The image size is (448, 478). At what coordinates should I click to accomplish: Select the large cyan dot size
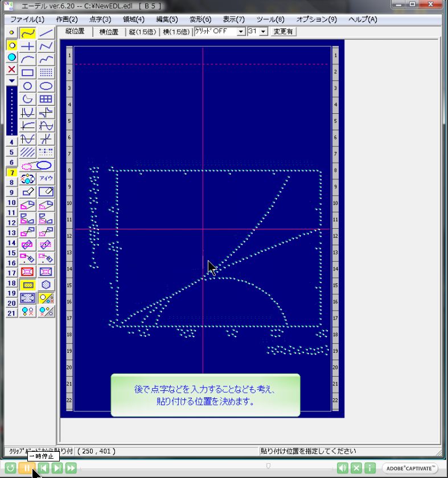11,57
